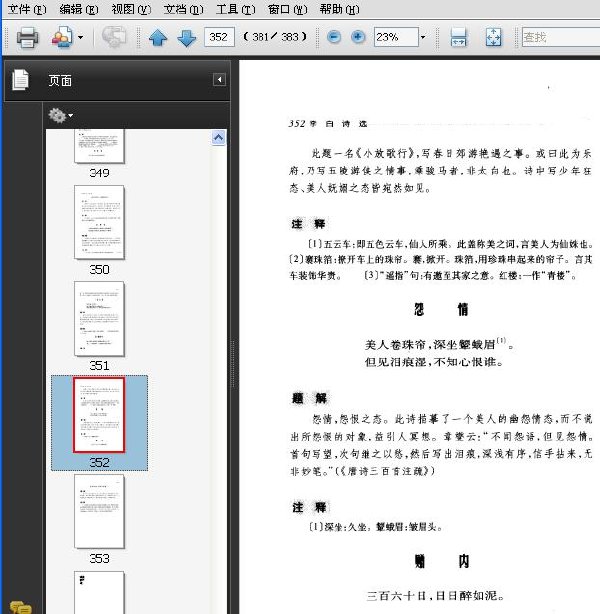Zoom out with the minus button
The image size is (600, 614).
pos(334,37)
